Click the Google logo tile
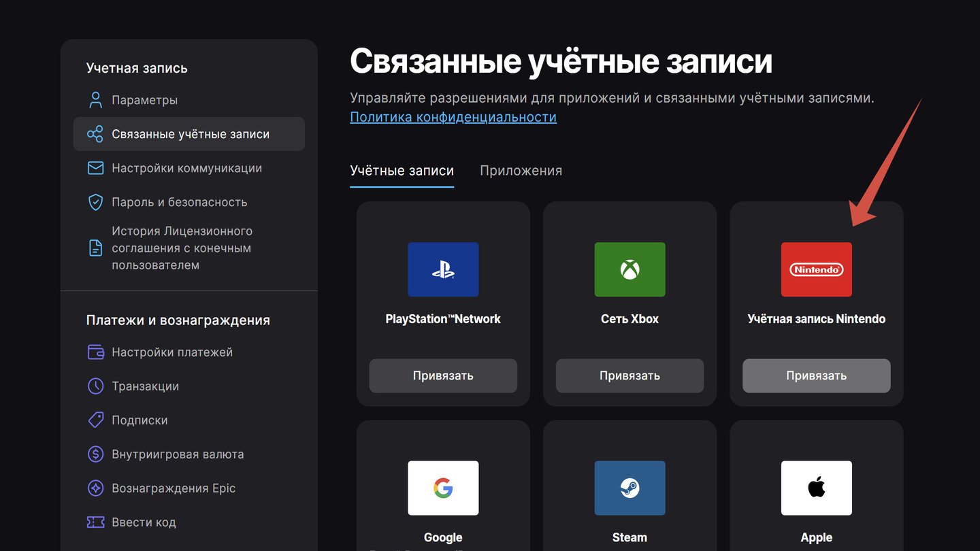This screenshot has height=551, width=980. tap(443, 488)
